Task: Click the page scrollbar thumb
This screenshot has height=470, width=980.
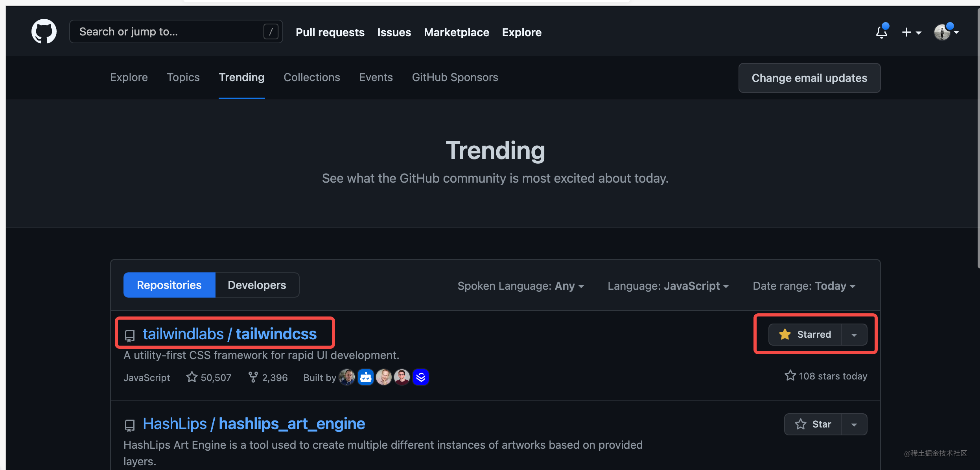Action: tap(978, 138)
